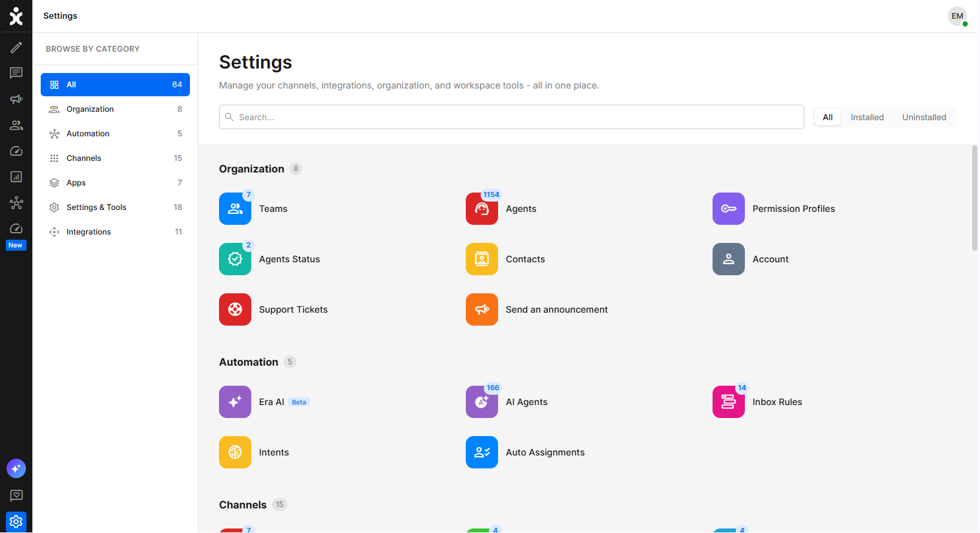Image resolution: width=980 pixels, height=533 pixels.
Task: Open the chat messages icon in the left rail
Action: (x=16, y=73)
